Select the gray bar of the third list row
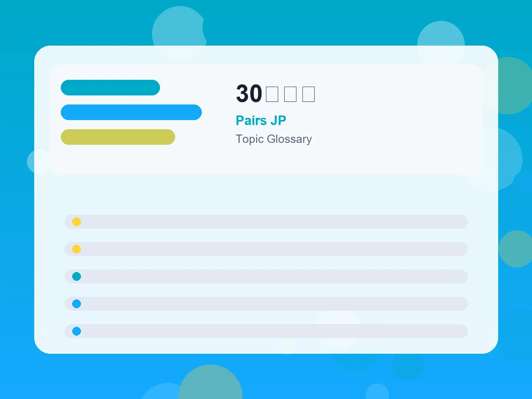 click(266, 276)
